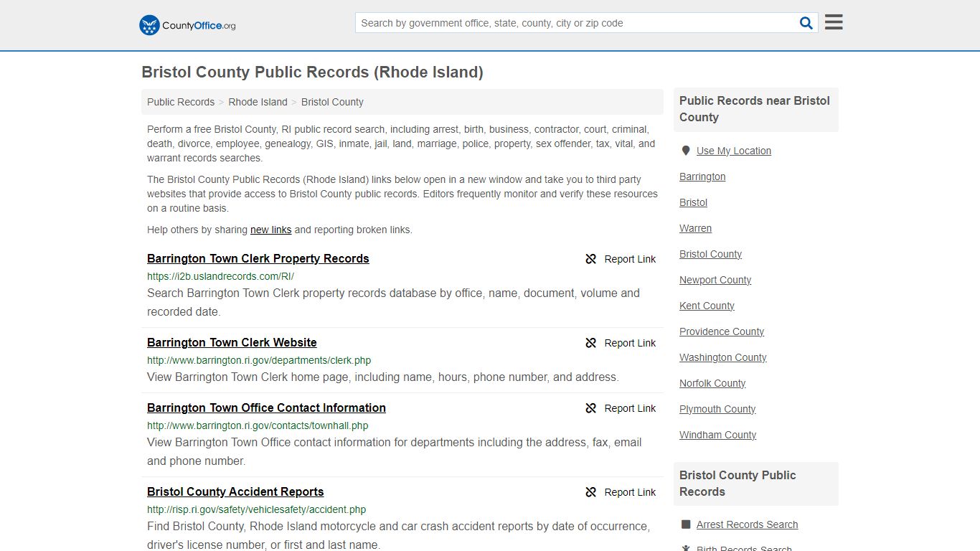This screenshot has width=980, height=551.
Task: Open Windham County link
Action: (717, 435)
